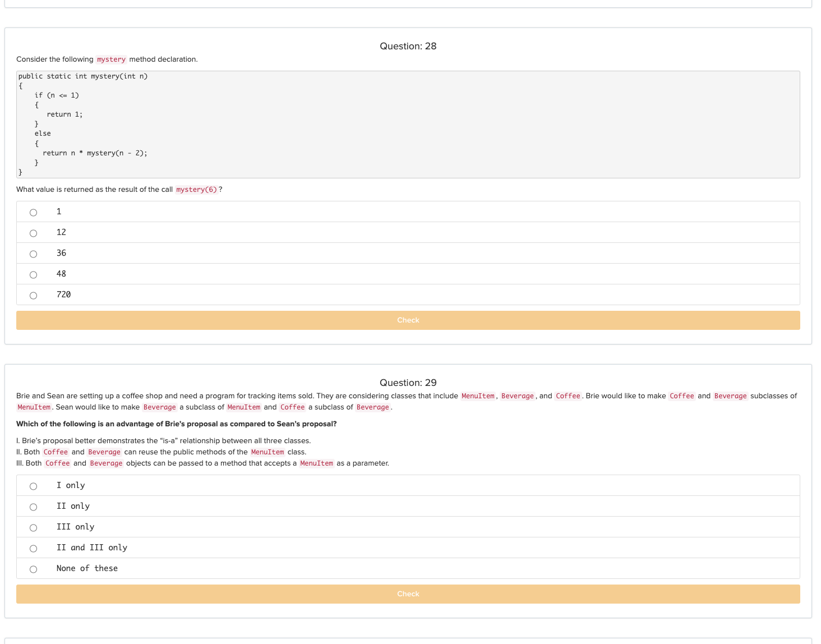Select answer option 12 for Question 28
The height and width of the screenshot is (644, 821).
click(33, 233)
